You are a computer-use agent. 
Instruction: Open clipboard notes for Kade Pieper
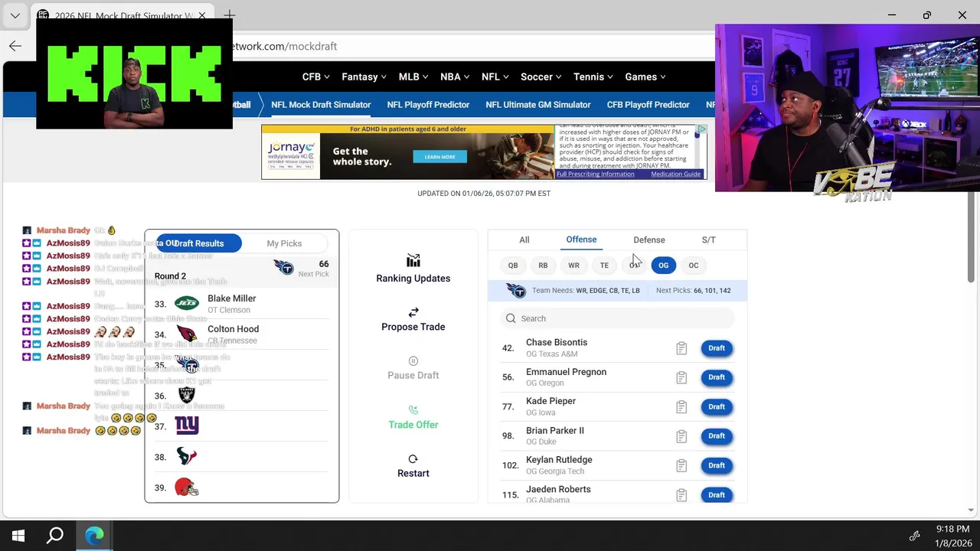tap(681, 407)
